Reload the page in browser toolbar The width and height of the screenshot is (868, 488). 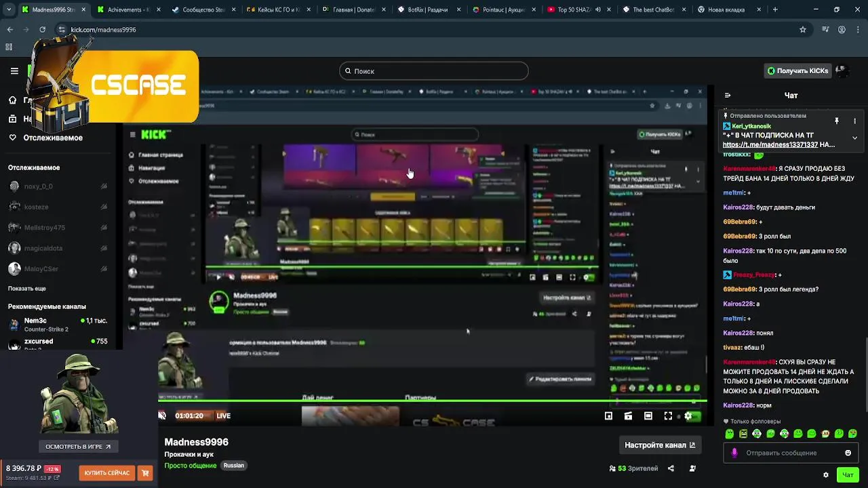[42, 30]
